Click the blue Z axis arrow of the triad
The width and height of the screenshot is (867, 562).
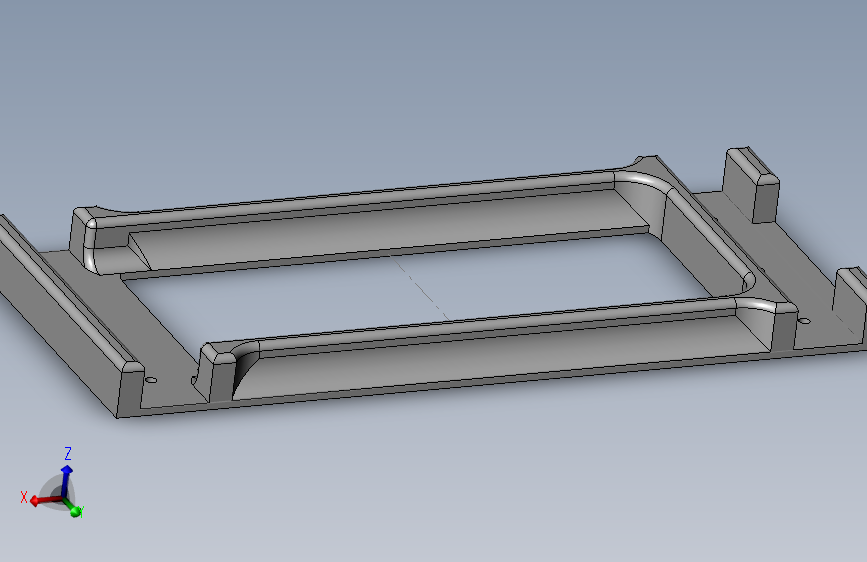[66, 480]
